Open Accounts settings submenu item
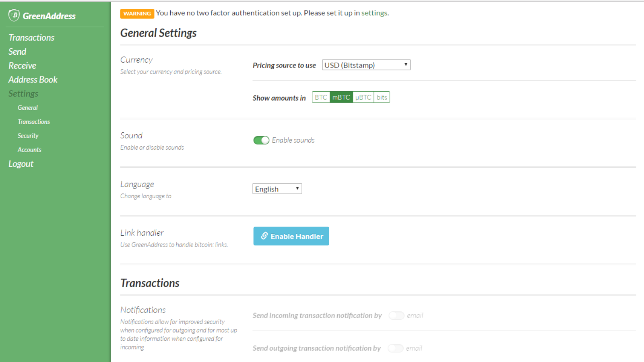The image size is (644, 362). coord(29,150)
